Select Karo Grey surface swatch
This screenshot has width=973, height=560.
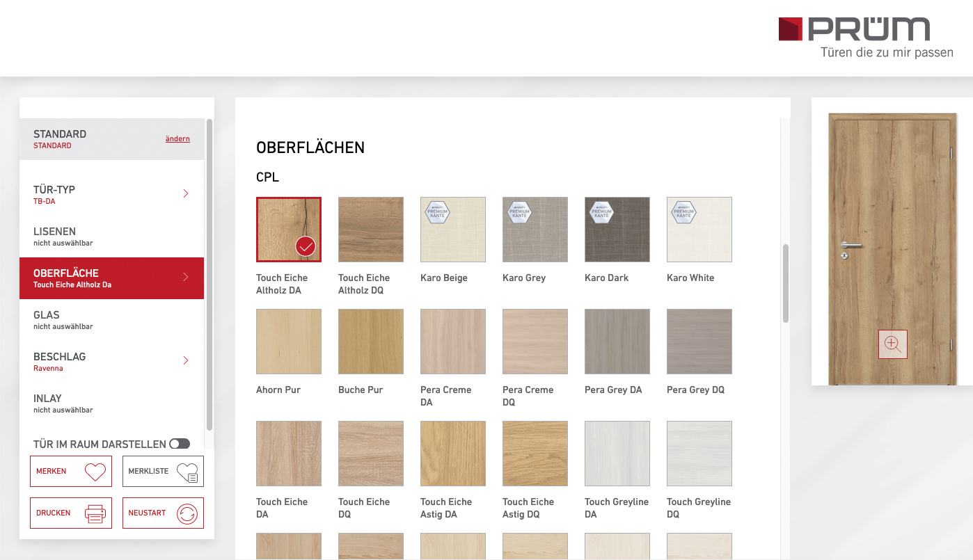(535, 230)
